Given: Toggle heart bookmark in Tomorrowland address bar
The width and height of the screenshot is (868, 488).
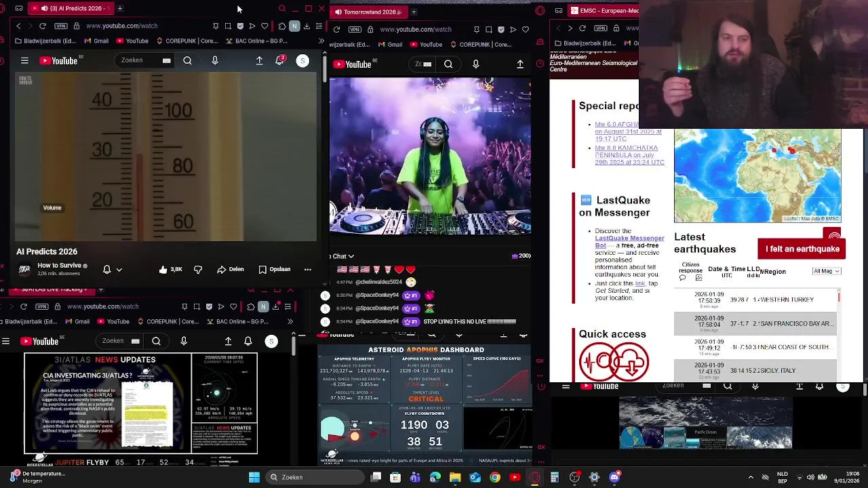Looking at the screenshot, I should click(x=526, y=29).
